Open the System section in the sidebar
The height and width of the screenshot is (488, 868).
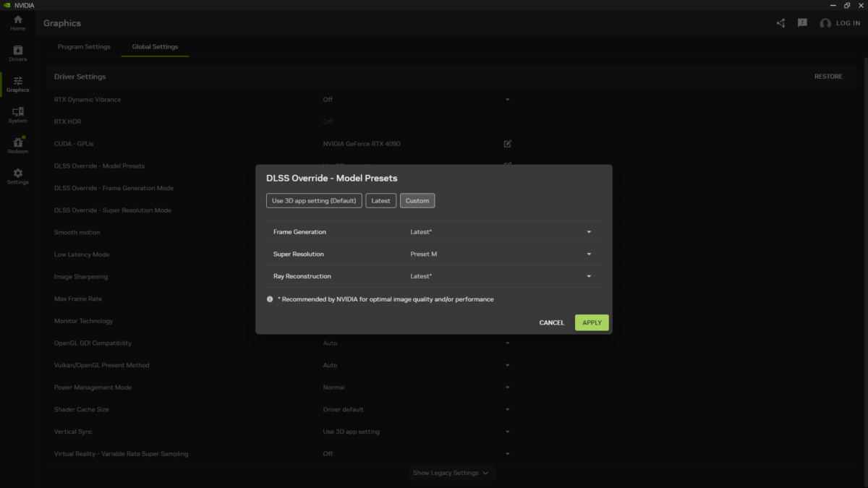coord(17,113)
